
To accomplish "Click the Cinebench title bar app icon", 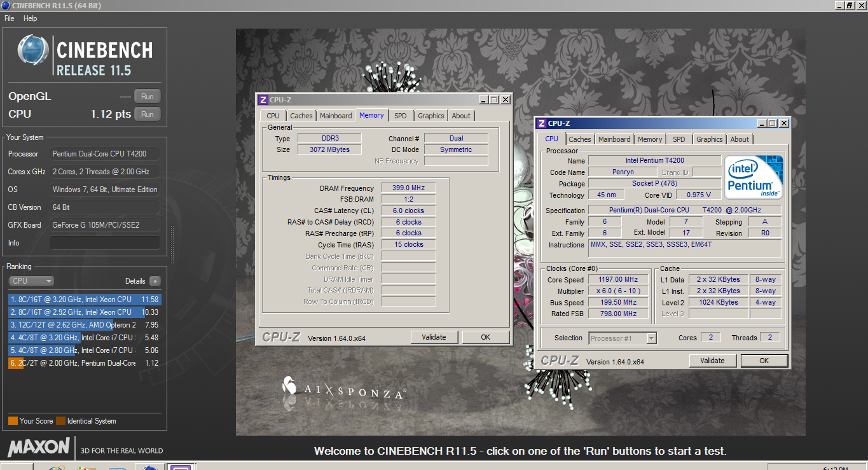I will tap(6, 6).
